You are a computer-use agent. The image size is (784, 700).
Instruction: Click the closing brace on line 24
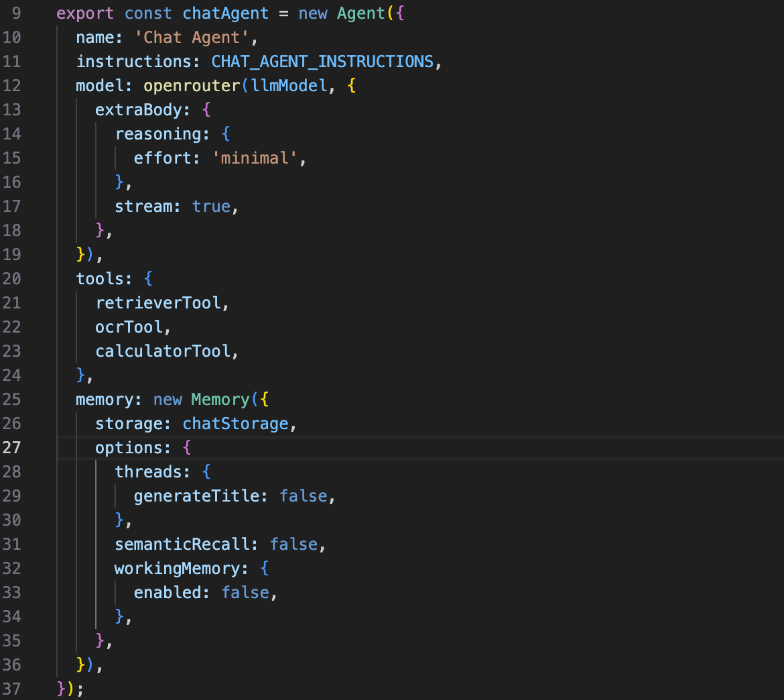pos(81,375)
